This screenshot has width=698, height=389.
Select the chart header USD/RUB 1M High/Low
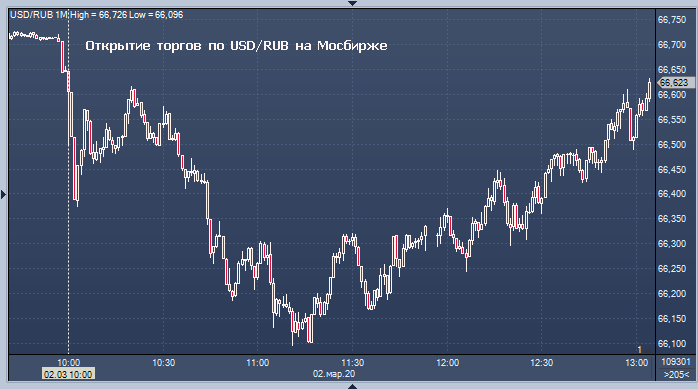tap(97, 15)
